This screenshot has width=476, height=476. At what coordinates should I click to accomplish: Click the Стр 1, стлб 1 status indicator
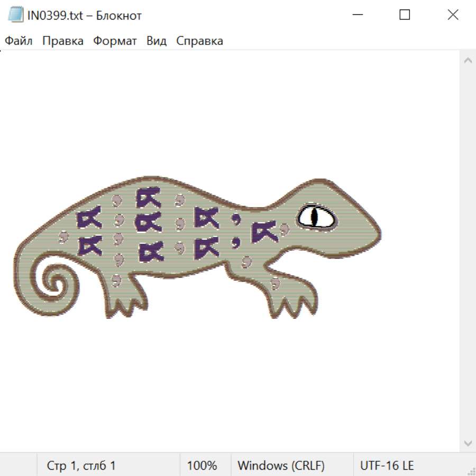[81, 466]
